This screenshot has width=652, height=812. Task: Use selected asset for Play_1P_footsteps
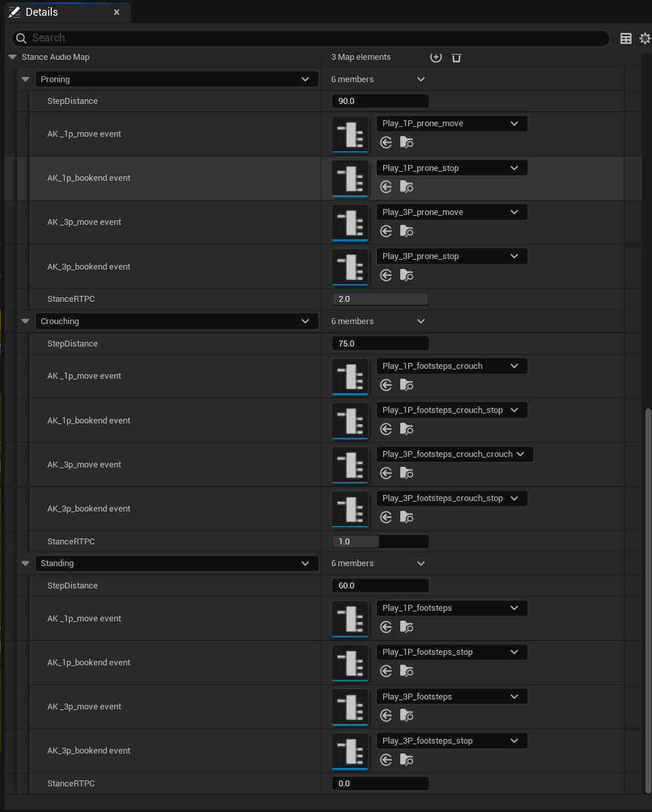[x=386, y=627]
